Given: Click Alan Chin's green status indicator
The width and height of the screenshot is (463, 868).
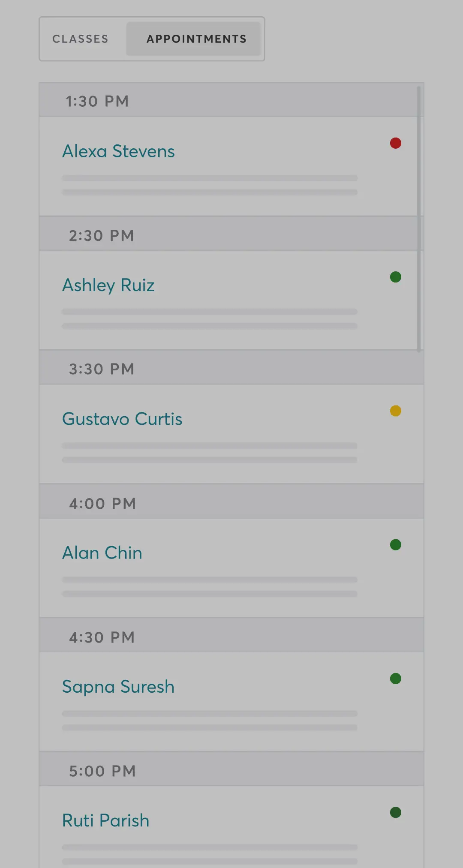Looking at the screenshot, I should pyautogui.click(x=395, y=545).
